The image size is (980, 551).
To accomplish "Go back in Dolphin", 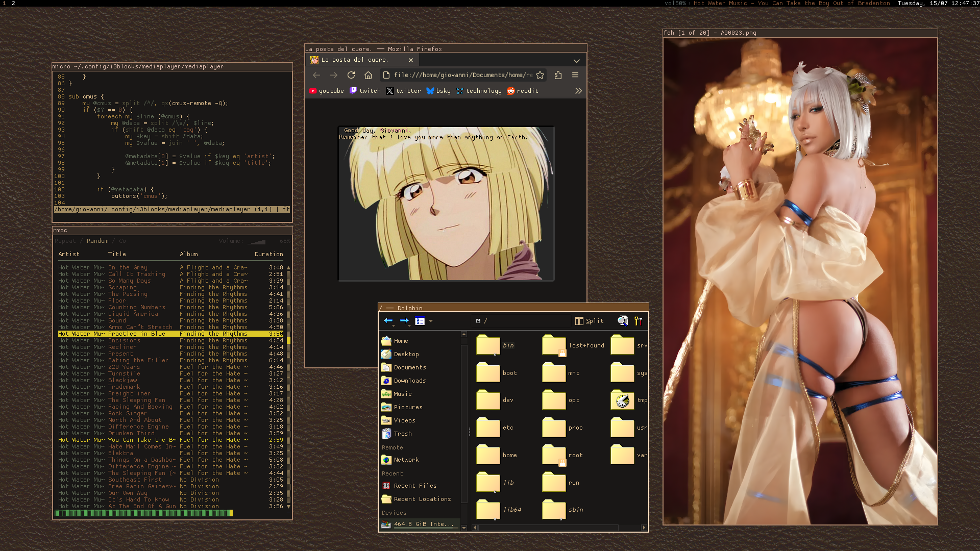I will (x=388, y=321).
